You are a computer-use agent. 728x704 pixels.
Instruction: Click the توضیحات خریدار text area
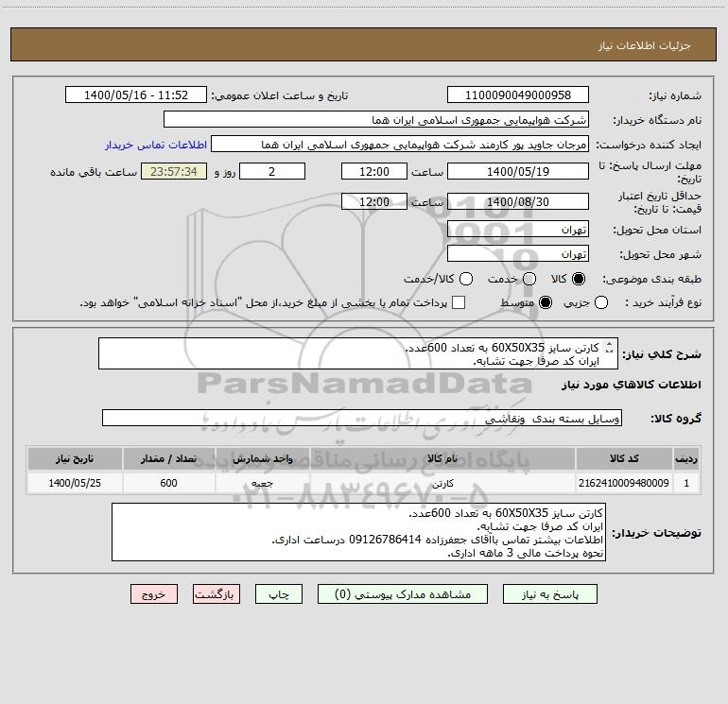coord(358,532)
